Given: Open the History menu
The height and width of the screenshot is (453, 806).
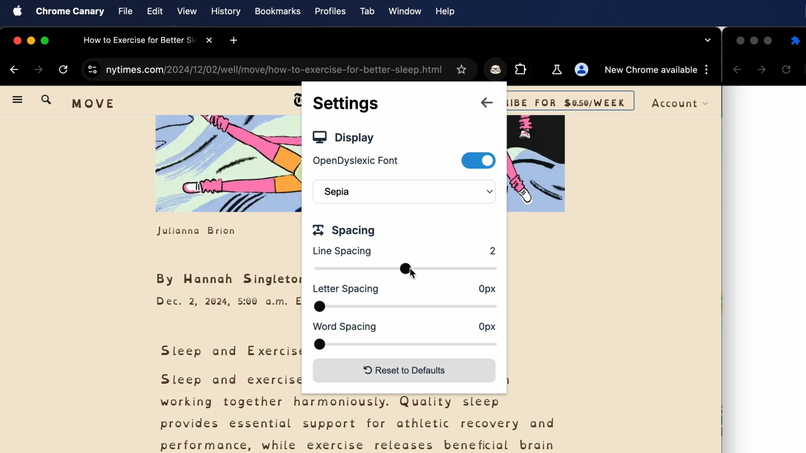Looking at the screenshot, I should [x=225, y=11].
